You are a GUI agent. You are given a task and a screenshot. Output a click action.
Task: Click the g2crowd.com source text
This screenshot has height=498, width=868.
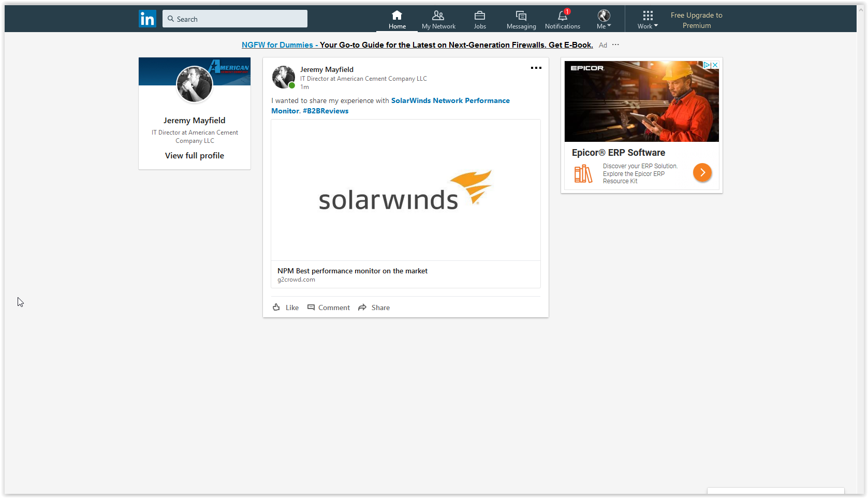point(296,280)
